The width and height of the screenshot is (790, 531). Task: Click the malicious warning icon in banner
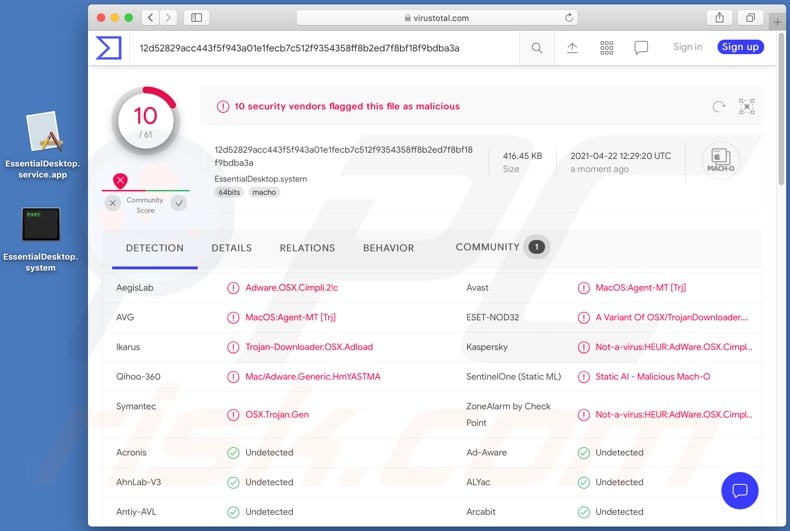click(x=223, y=107)
